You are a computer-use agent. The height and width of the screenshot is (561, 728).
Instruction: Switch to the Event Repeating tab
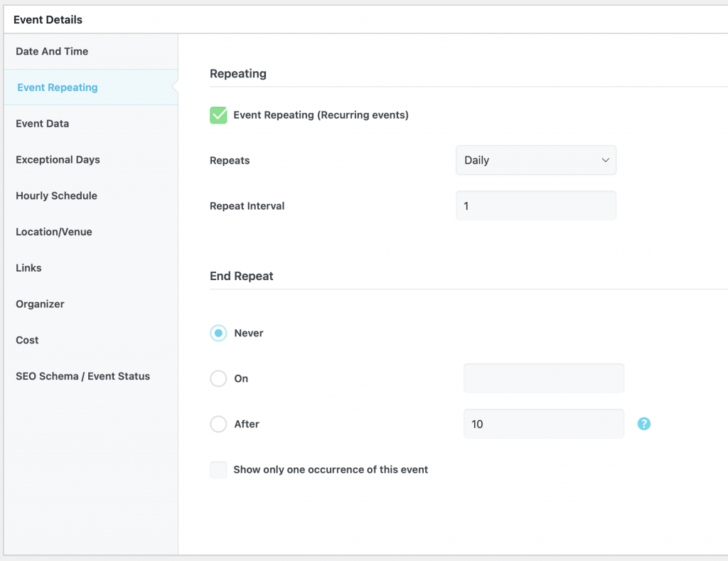point(58,87)
